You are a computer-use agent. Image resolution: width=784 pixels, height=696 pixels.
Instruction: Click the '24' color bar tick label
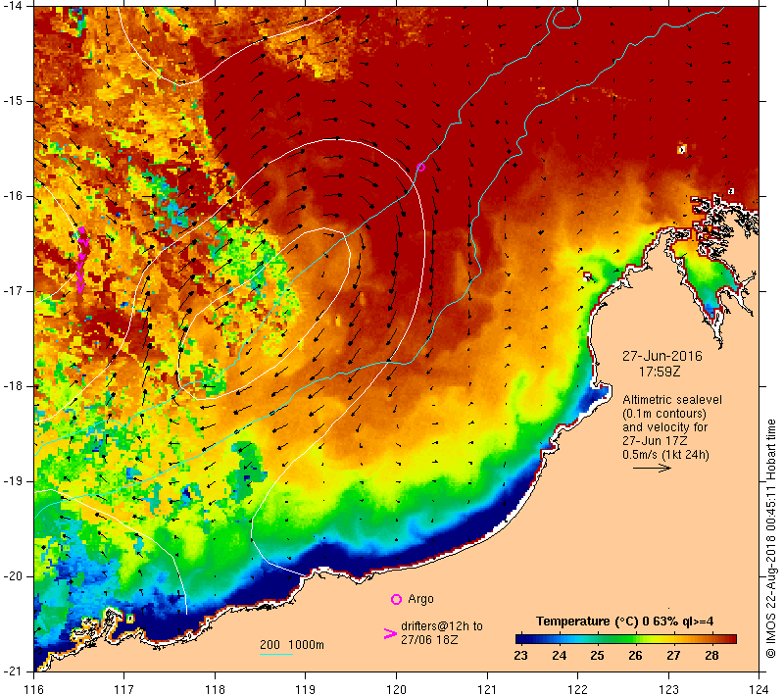coord(559,656)
